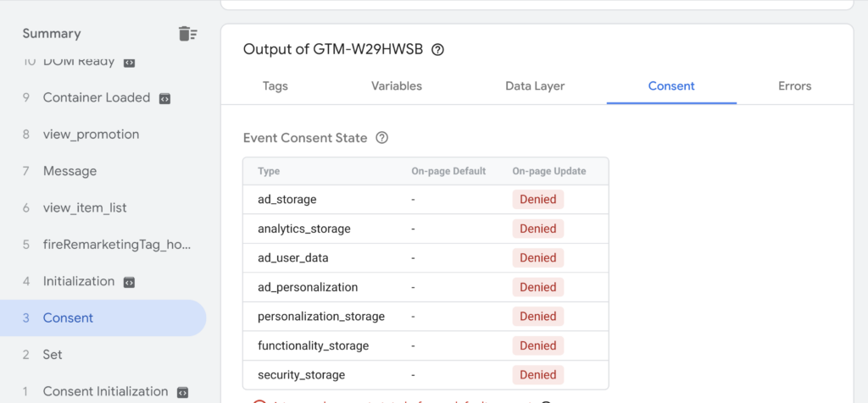
Task: Click code icon beside Initialization event
Action: (130, 282)
